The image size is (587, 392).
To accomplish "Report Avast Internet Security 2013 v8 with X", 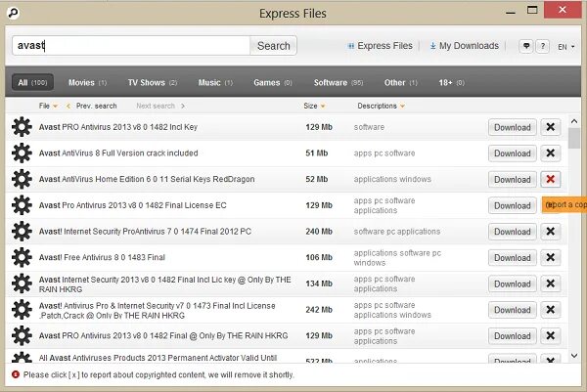I will [550, 283].
